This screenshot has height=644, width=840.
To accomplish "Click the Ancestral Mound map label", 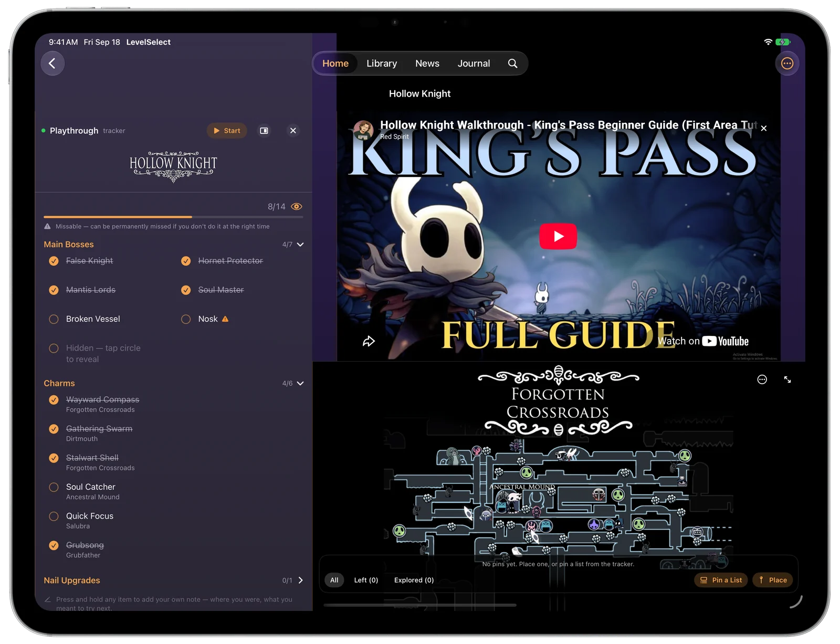I will pos(522,487).
